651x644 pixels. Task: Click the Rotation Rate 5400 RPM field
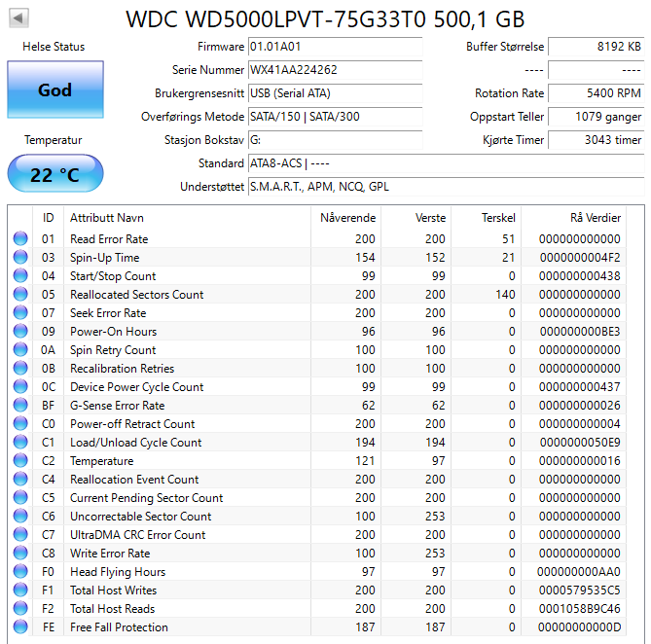[596, 93]
